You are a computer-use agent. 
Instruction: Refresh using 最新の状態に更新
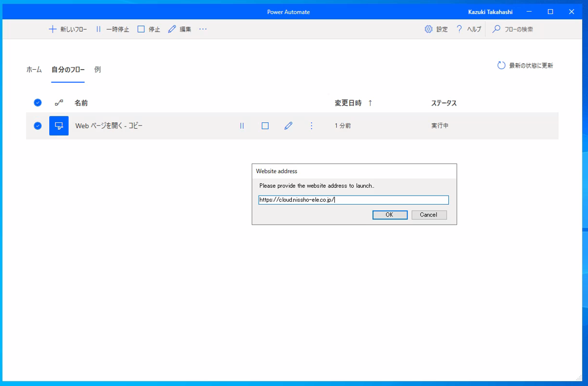(525, 65)
